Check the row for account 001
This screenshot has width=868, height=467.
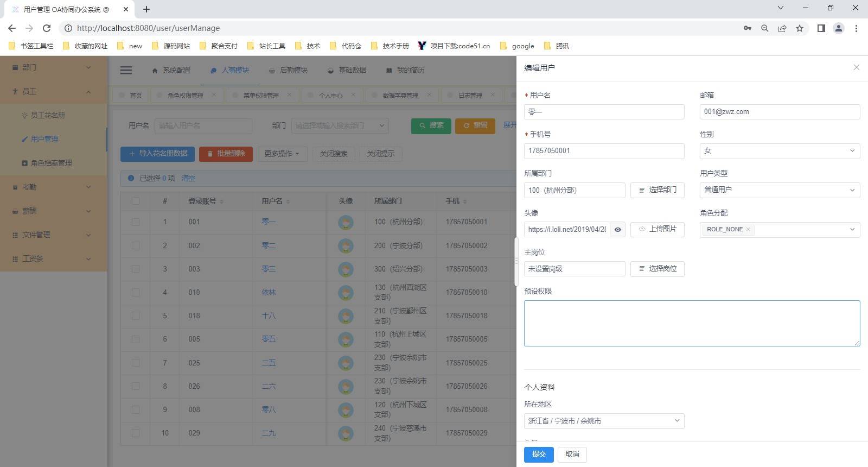click(136, 222)
